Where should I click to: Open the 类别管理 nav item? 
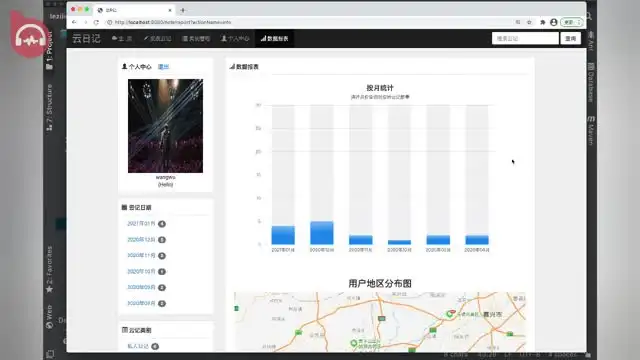pyautogui.click(x=196, y=38)
